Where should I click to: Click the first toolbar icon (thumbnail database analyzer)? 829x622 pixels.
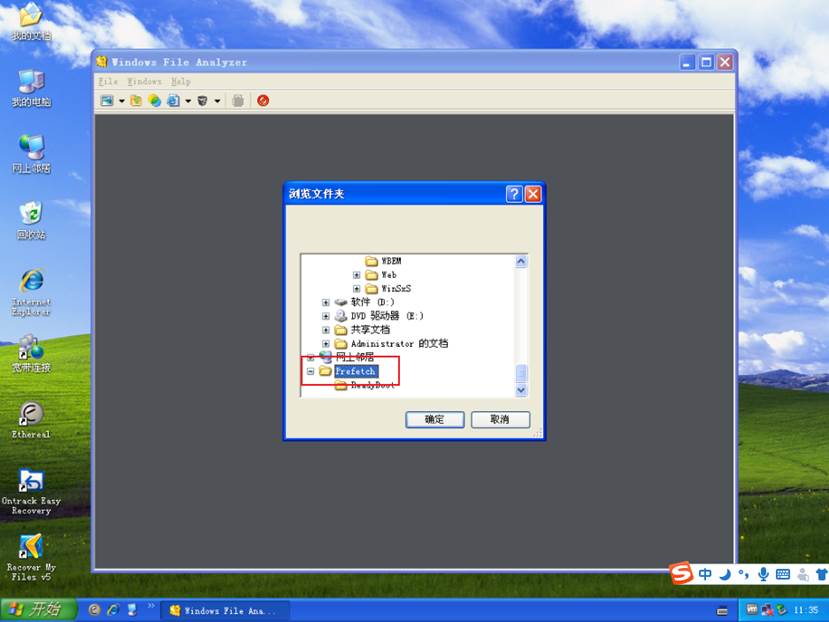coord(107,100)
